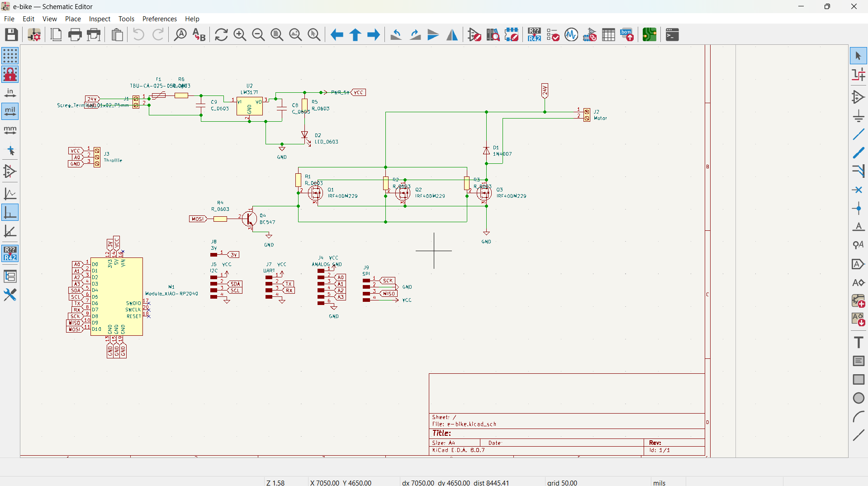Open Find and Replace tool
Image resolution: width=868 pixels, height=486 pixels.
(199, 34)
